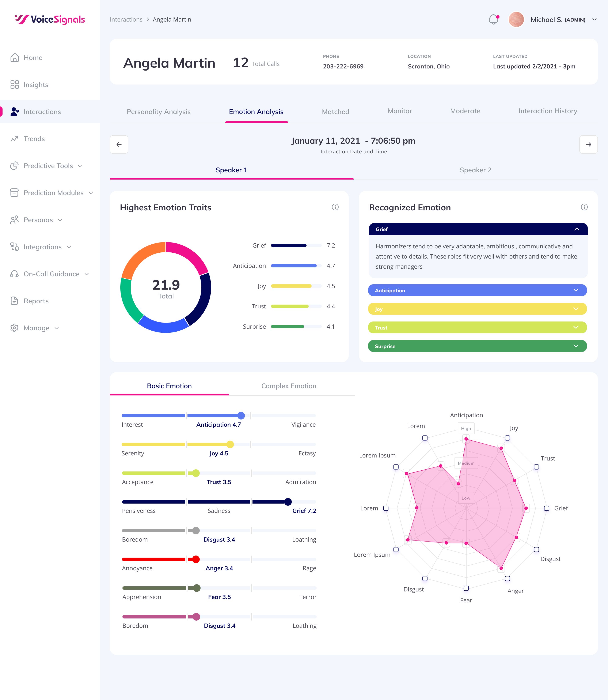The image size is (608, 700).
Task: Open the Home sidebar icon
Action: (15, 58)
